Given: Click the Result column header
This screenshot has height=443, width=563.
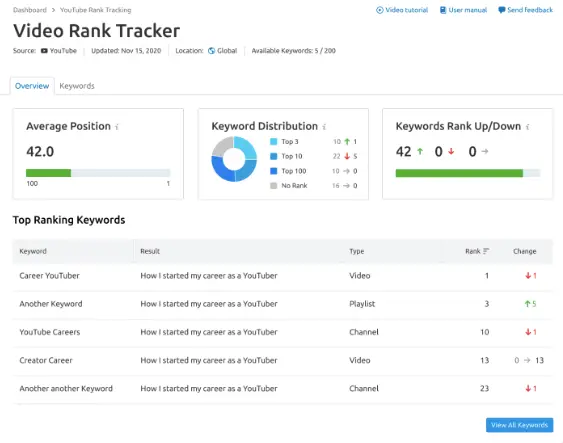Looking at the screenshot, I should pos(150,251).
